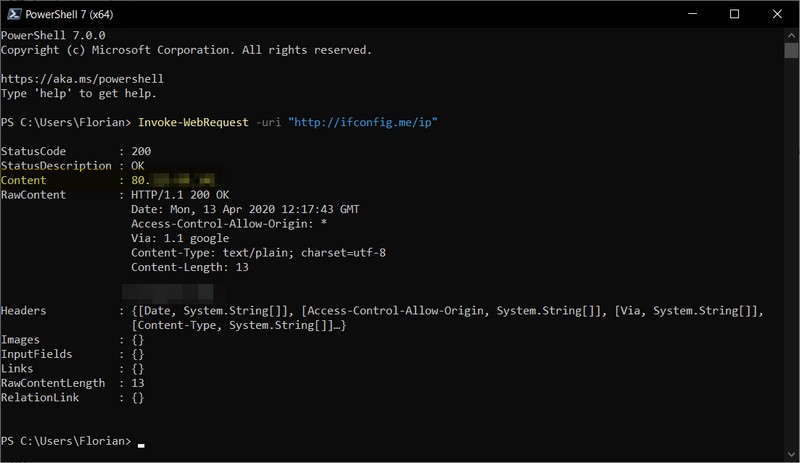
Task: Minimize the PowerShell 7 window
Action: click(x=691, y=14)
